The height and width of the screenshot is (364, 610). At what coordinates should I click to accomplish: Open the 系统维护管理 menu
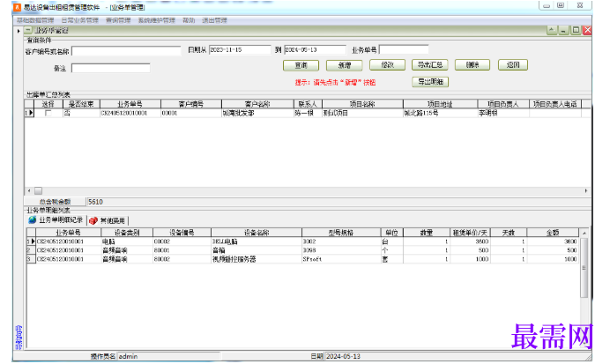(157, 20)
